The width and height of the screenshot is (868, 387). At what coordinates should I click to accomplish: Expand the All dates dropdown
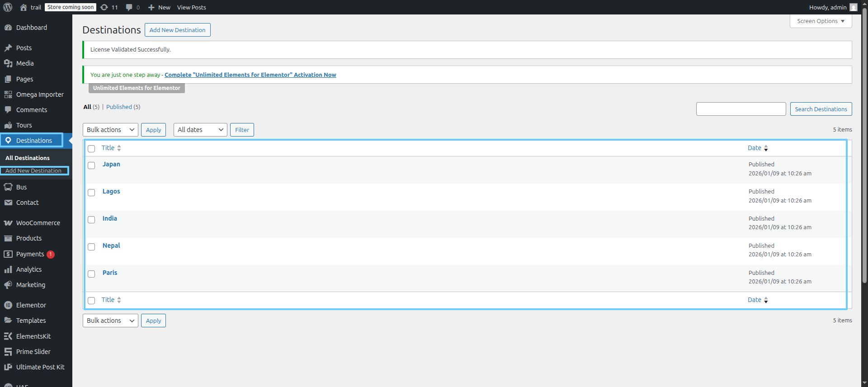200,130
